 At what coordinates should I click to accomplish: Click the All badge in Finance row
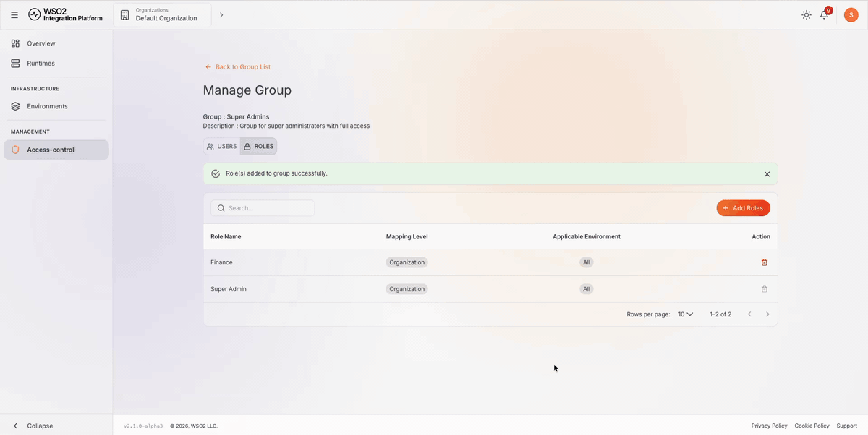click(x=587, y=262)
